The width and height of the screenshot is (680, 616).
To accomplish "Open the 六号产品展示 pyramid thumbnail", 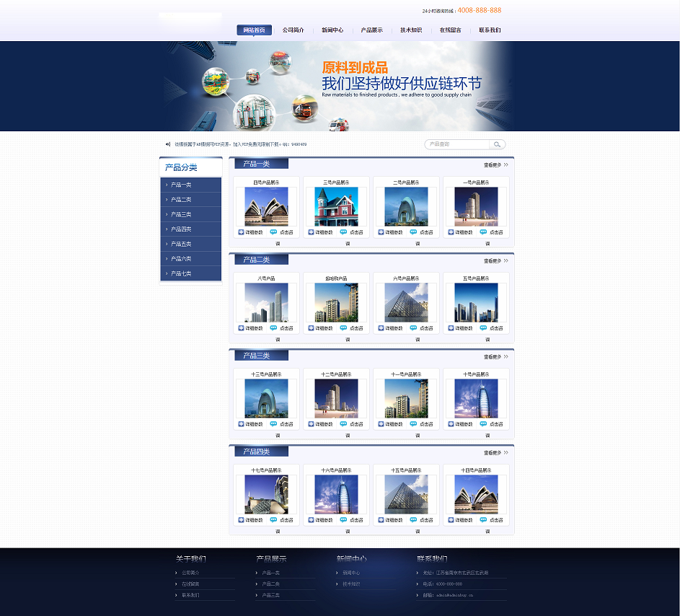I will click(x=406, y=302).
